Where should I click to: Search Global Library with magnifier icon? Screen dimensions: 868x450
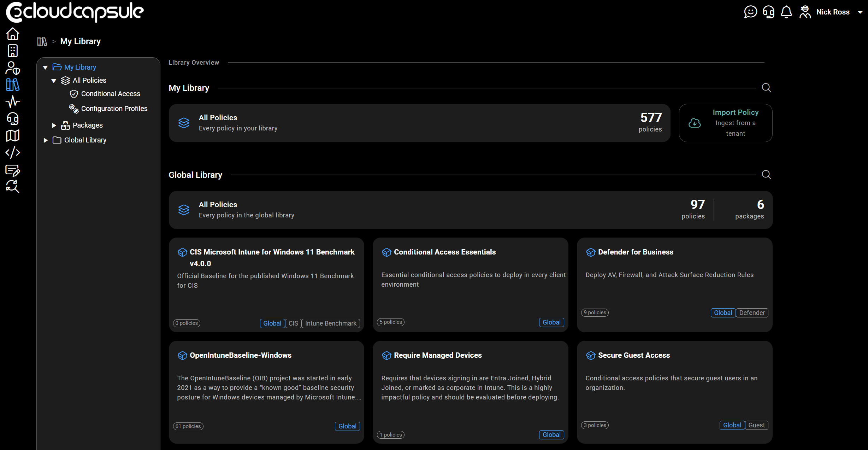(766, 175)
